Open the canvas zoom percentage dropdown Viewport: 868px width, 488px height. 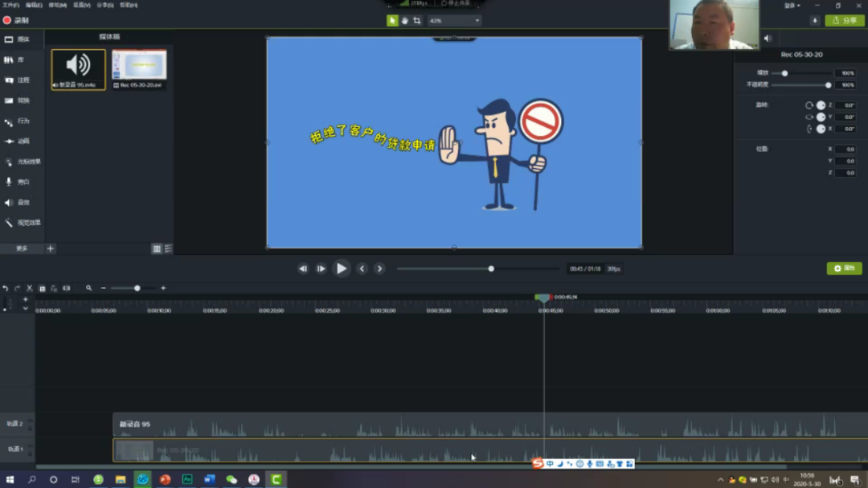tap(454, 20)
